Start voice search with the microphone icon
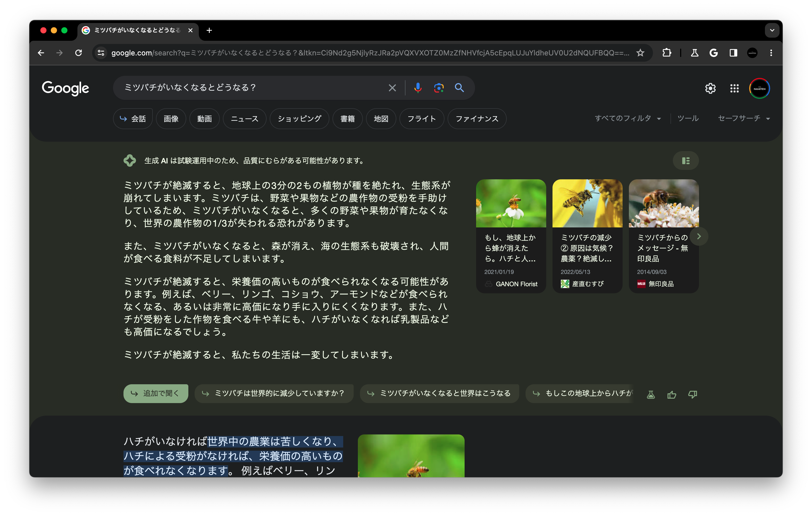The height and width of the screenshot is (516, 812). click(418, 88)
